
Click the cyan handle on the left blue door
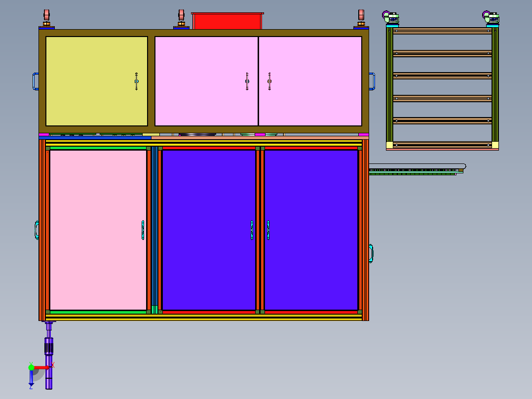[x=252, y=230]
